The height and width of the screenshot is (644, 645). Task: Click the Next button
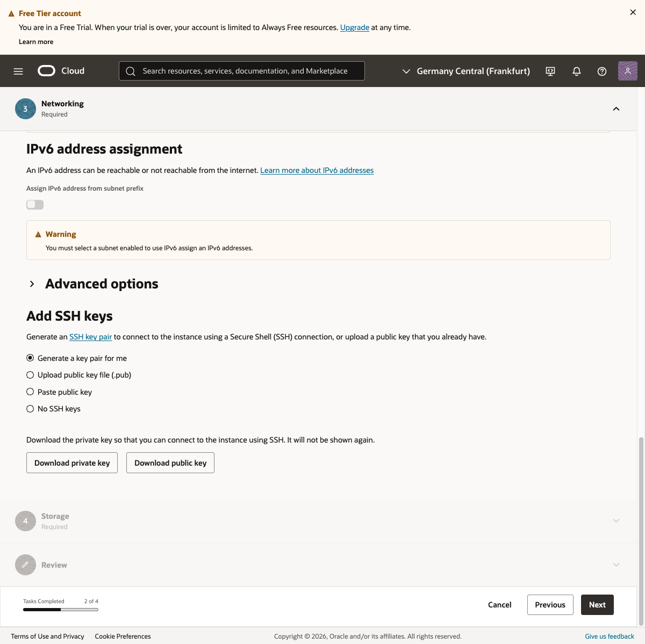click(597, 605)
